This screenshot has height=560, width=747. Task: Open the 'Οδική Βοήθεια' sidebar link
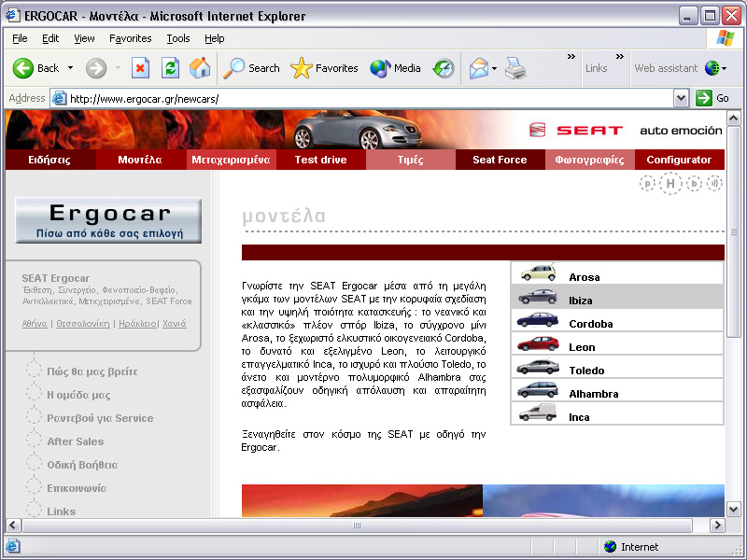[82, 465]
